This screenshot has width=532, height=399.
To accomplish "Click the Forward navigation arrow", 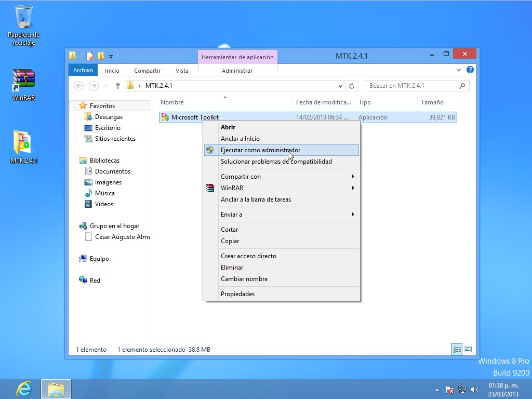I will (94, 86).
